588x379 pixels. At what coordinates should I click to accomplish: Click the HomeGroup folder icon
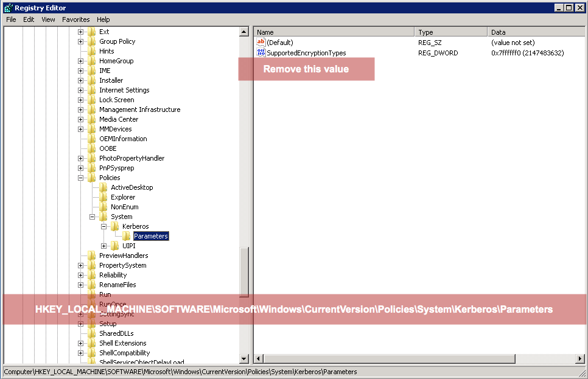[92, 61]
